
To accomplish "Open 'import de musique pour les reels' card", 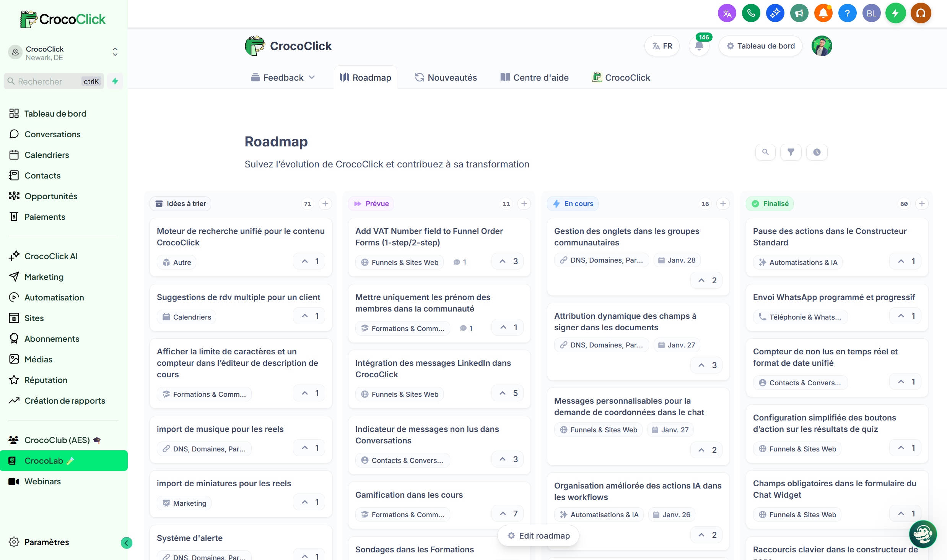I will (x=241, y=440).
